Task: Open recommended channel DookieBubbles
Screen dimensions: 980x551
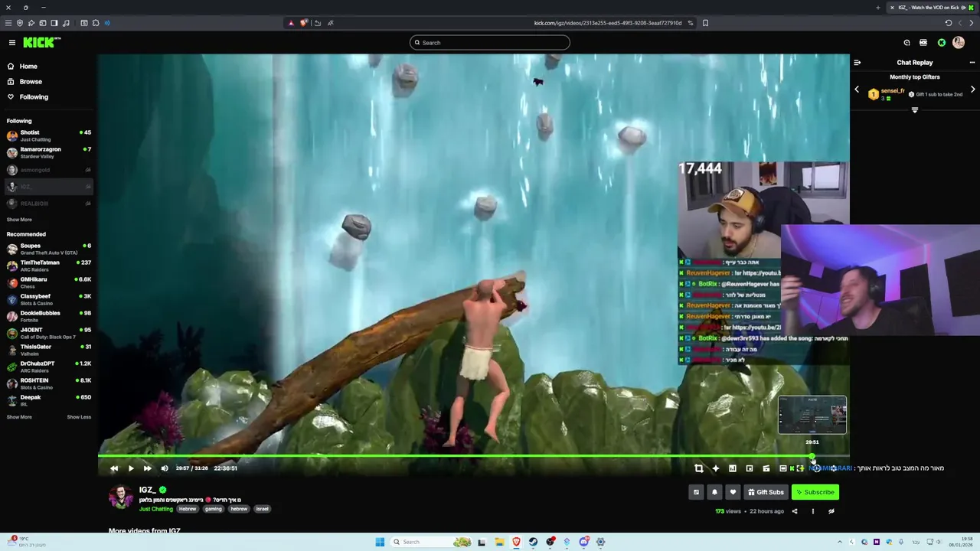Action: click(x=49, y=316)
